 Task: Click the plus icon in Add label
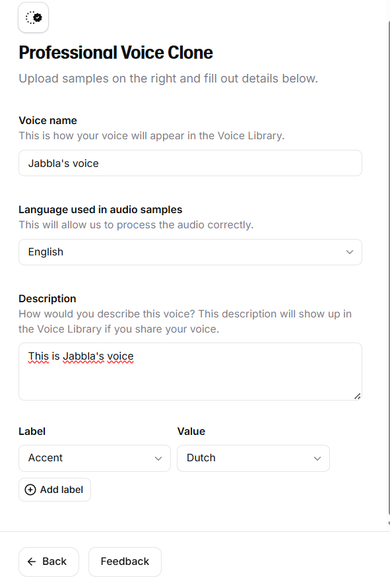[30, 490]
